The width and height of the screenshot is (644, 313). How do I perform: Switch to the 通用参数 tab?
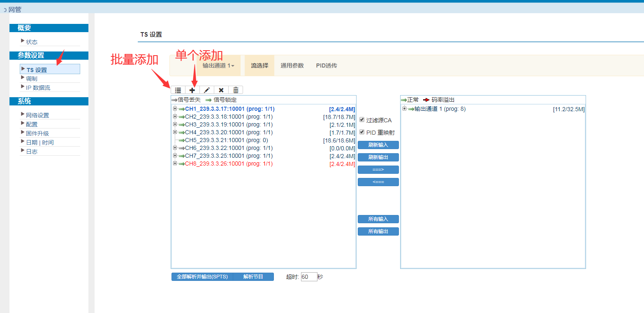pos(292,65)
